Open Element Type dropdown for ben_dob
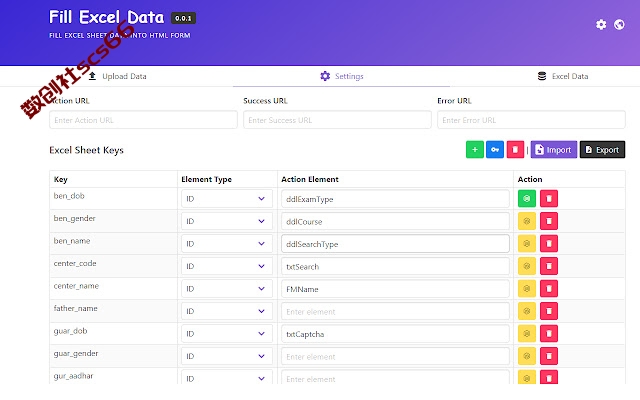Image resolution: width=640 pixels, height=400 pixels. [x=227, y=199]
